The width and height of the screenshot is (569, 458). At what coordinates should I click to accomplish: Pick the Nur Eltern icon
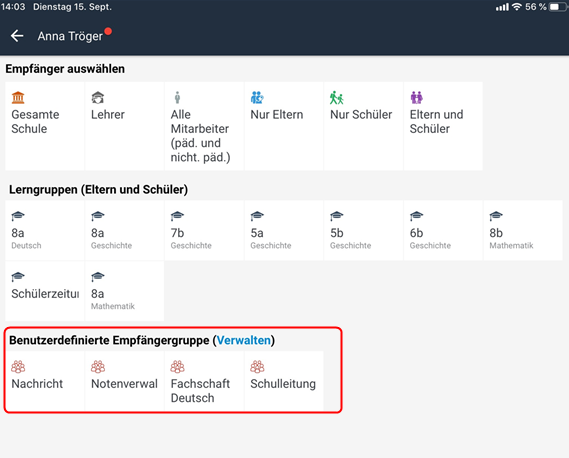coord(257,98)
